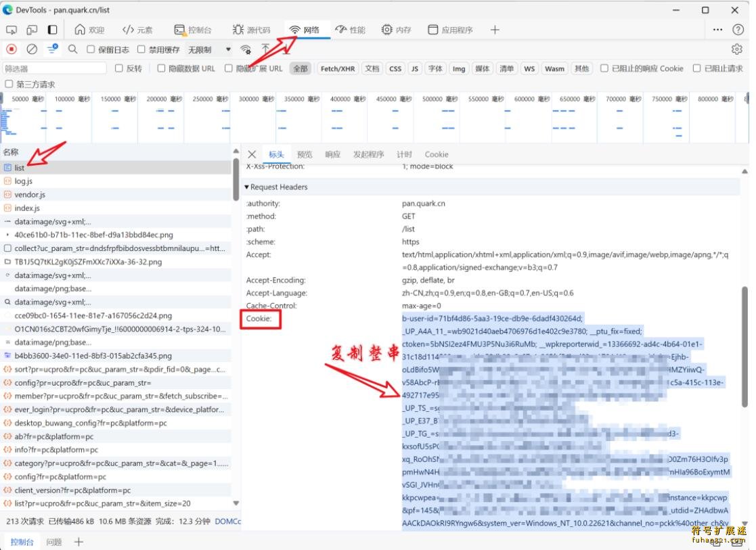The height and width of the screenshot is (550, 756).
Task: Open the Performance tab
Action: 351,30
